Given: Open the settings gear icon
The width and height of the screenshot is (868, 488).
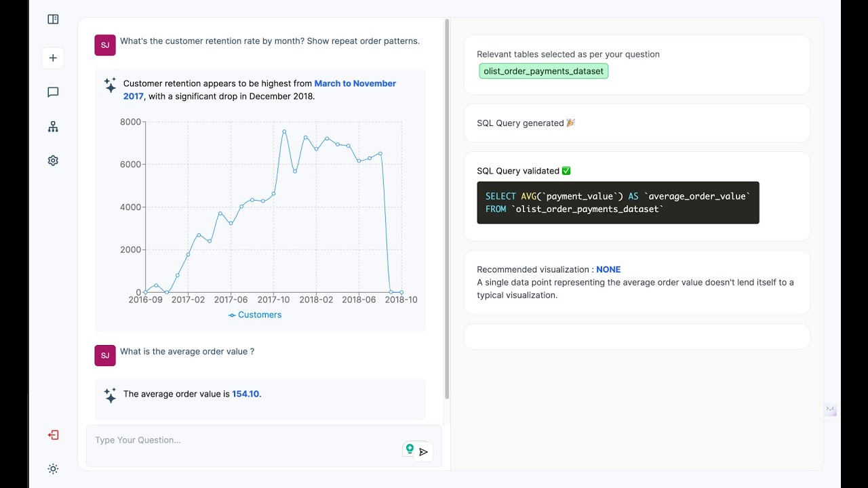Looking at the screenshot, I should tap(53, 161).
